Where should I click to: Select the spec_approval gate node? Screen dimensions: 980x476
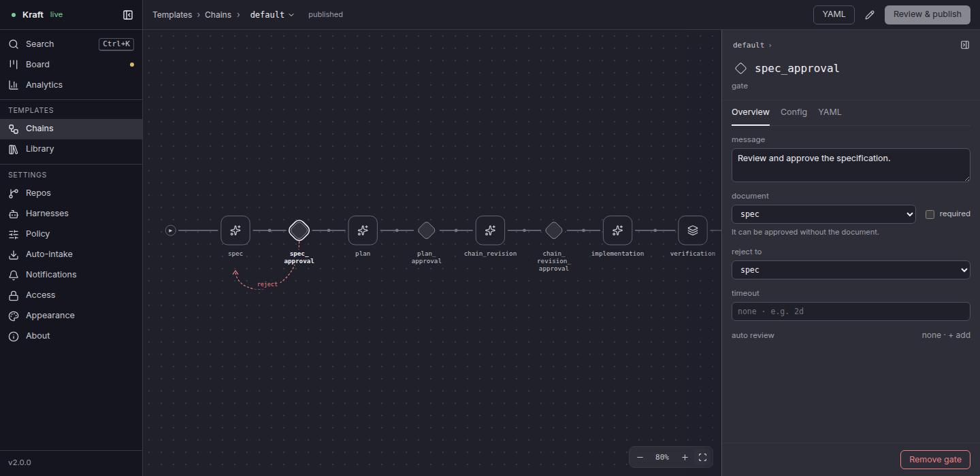pyautogui.click(x=299, y=231)
